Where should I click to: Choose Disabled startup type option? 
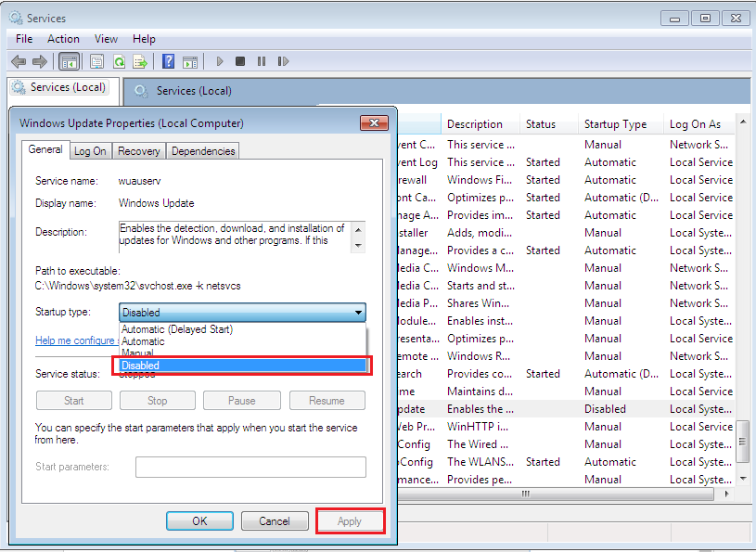tap(242, 366)
